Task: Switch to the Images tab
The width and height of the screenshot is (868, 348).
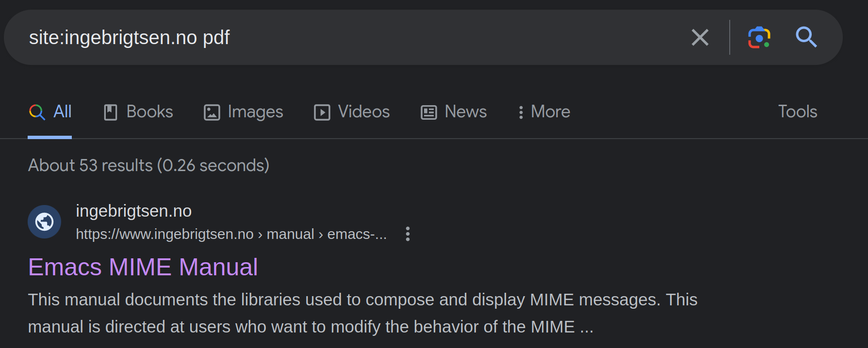Action: click(x=243, y=112)
